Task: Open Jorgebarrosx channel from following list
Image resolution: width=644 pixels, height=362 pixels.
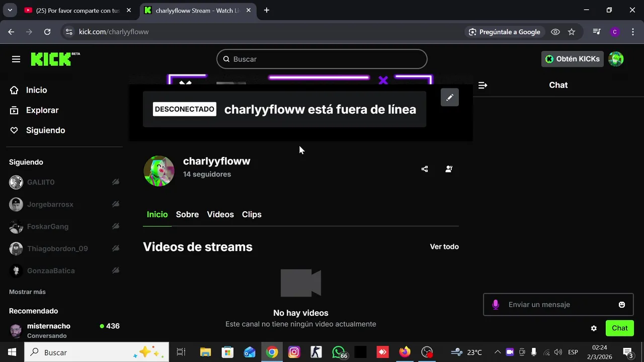Action: click(x=50, y=204)
